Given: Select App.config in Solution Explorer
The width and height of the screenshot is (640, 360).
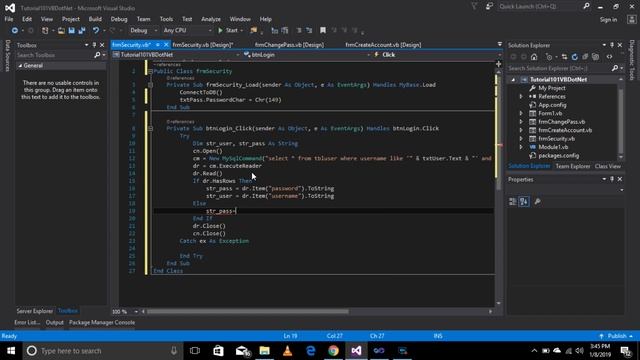Looking at the screenshot, I should (552, 105).
